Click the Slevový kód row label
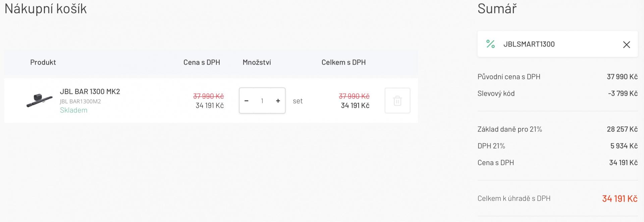The image size is (644, 222). [496, 93]
